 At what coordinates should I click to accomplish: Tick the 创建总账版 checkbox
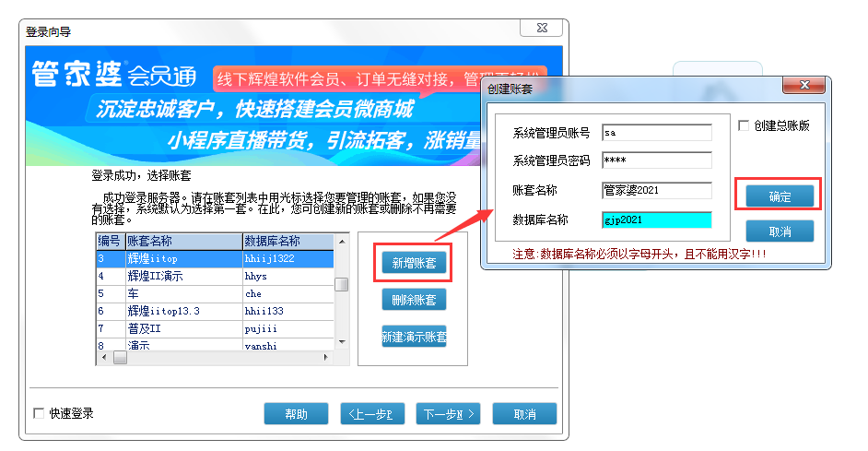point(744,125)
